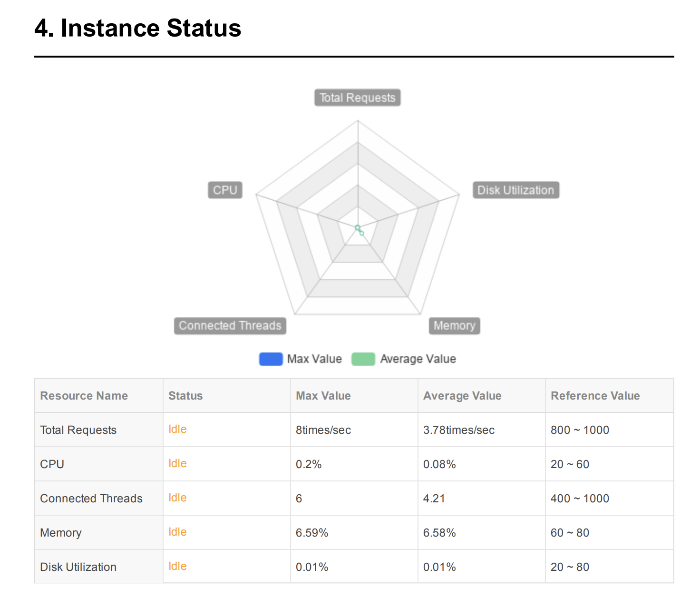Select the '4. Instance Status' heading
The image size is (700, 607).
click(x=138, y=28)
